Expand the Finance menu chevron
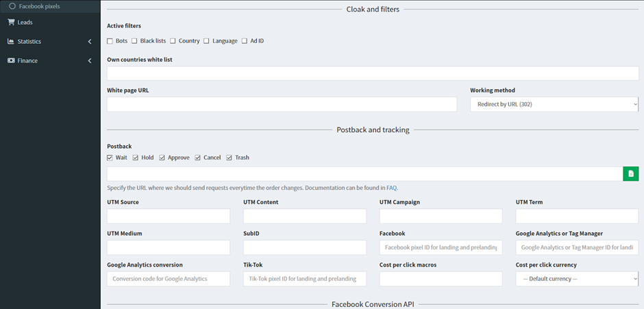Screen dimensions: 644x309 (90, 61)
